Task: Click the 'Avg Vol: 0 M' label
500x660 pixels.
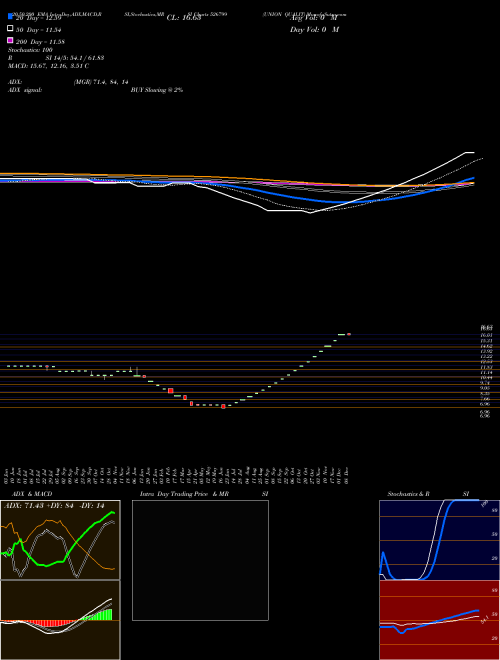Action: pyautogui.click(x=314, y=18)
